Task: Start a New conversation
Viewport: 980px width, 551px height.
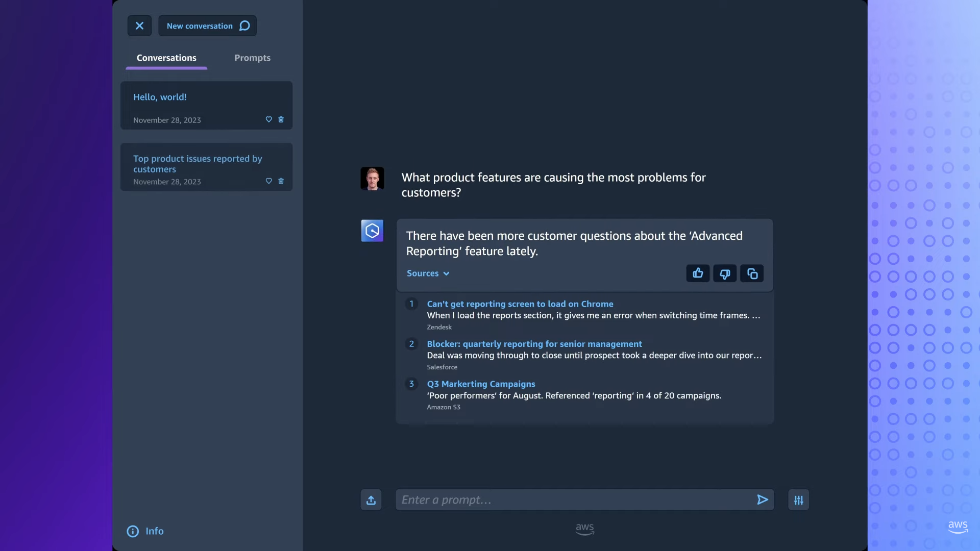Action: 208,26
